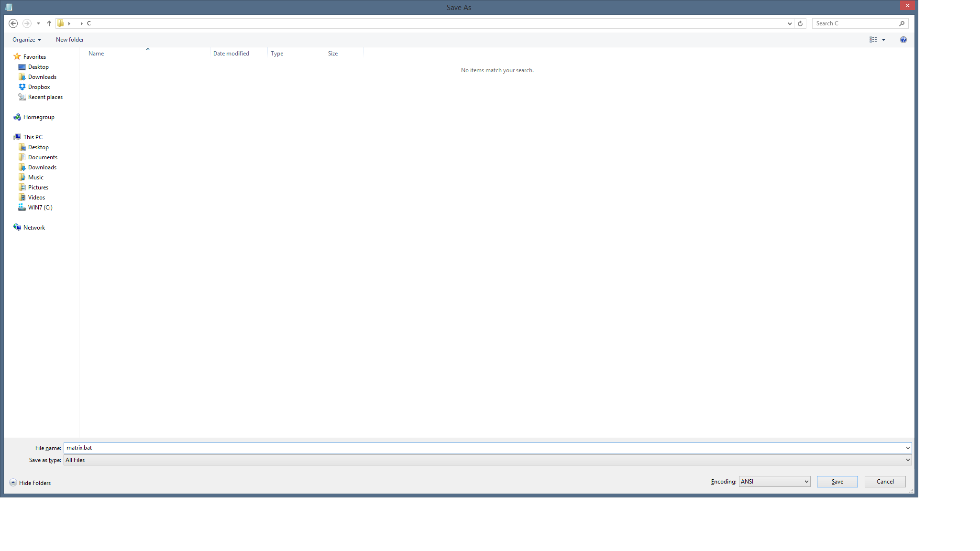The height and width of the screenshot is (551, 980).
Task: Click the New folder icon
Action: tap(69, 39)
